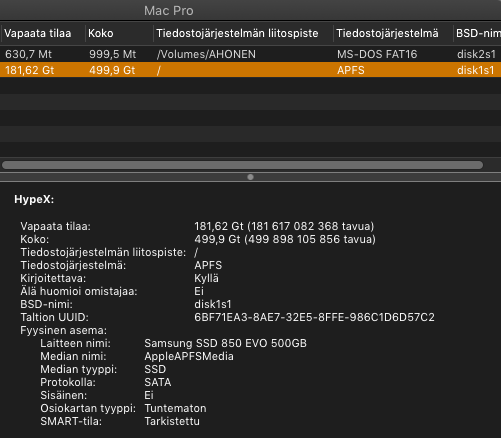Click the Älä huomioi omistajaa label
Screen dimensions: 501x438
[x=79, y=291]
